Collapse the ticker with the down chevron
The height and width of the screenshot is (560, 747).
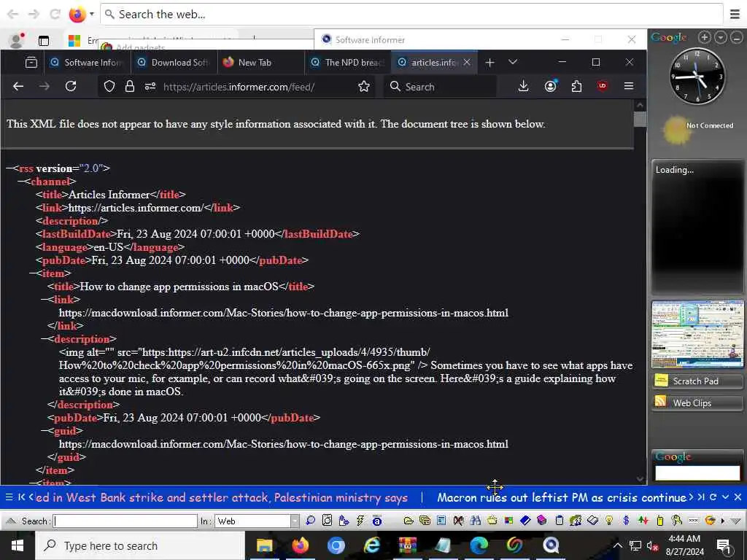point(726,497)
